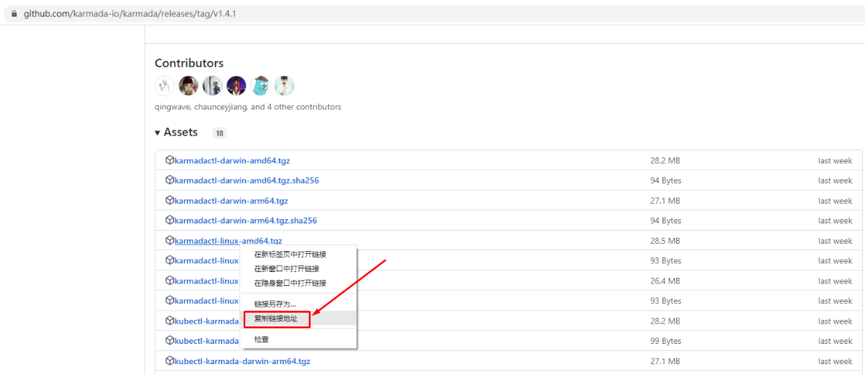Screen dimensions: 868x383
Task: Click the 28.2 MB size of karmadactl-darwin-amd64.tgz
Action: [666, 161]
